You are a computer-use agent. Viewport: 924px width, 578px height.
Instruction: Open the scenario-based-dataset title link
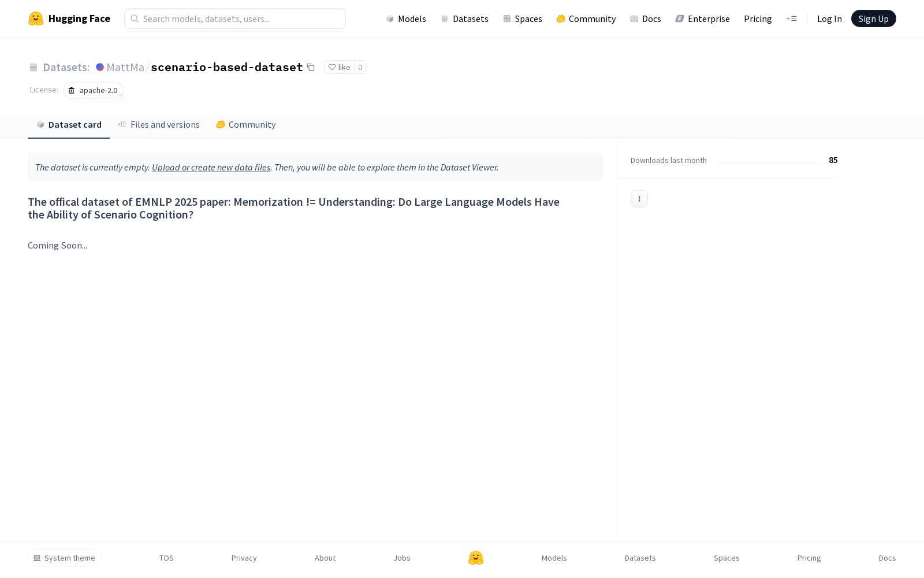point(227,67)
